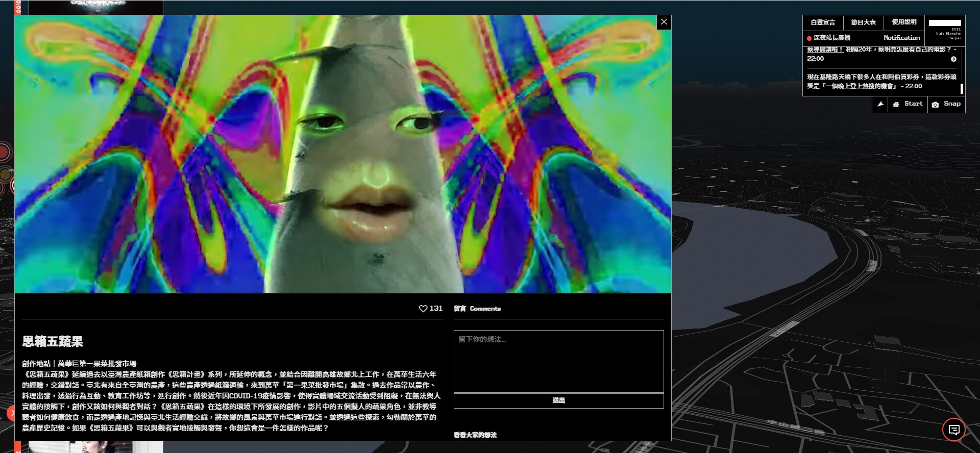
Task: Click the Notification label
Action: click(901, 38)
